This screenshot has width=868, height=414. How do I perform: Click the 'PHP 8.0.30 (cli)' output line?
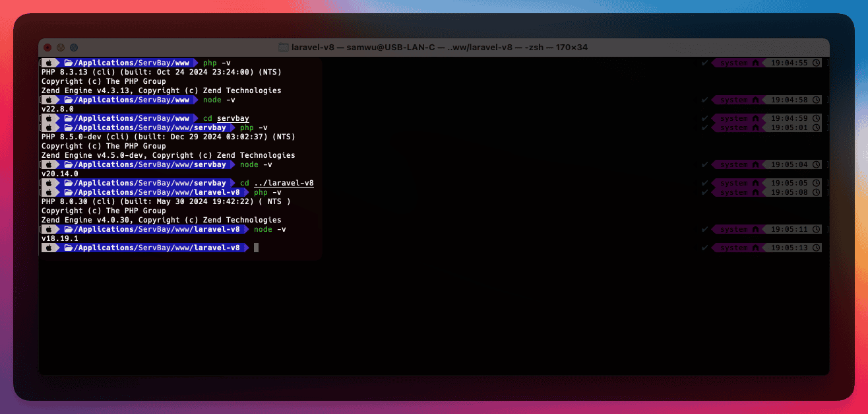tap(166, 201)
